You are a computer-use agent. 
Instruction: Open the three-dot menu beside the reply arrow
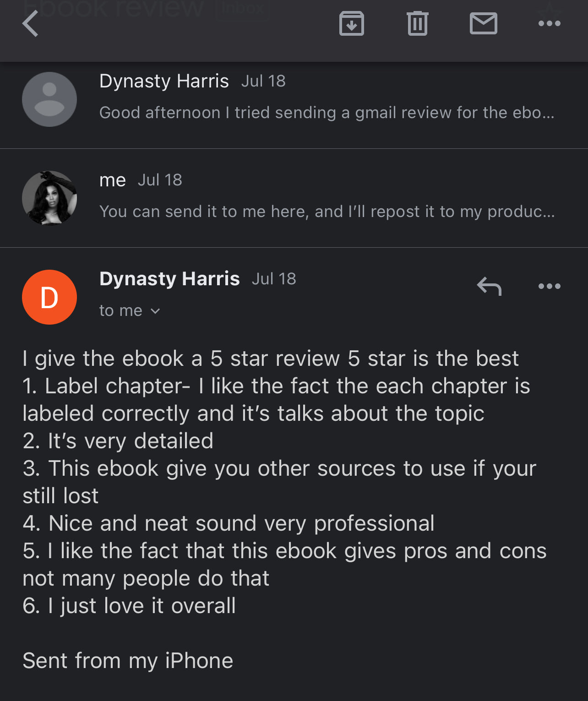[x=549, y=287]
